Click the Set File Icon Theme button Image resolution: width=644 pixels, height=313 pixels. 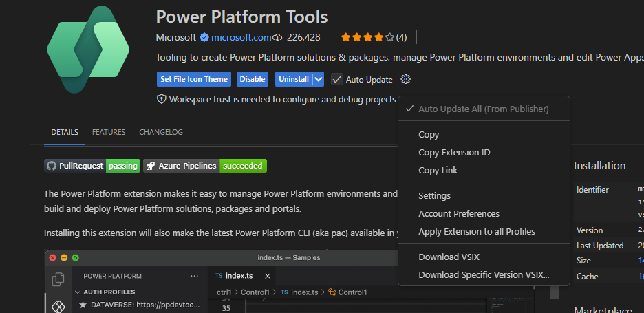click(194, 79)
